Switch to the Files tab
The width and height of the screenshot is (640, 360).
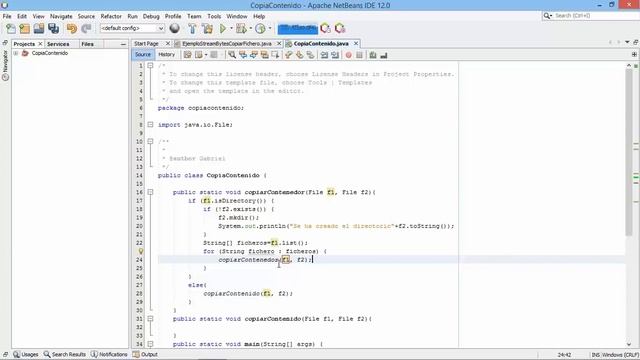pyautogui.click(x=87, y=44)
